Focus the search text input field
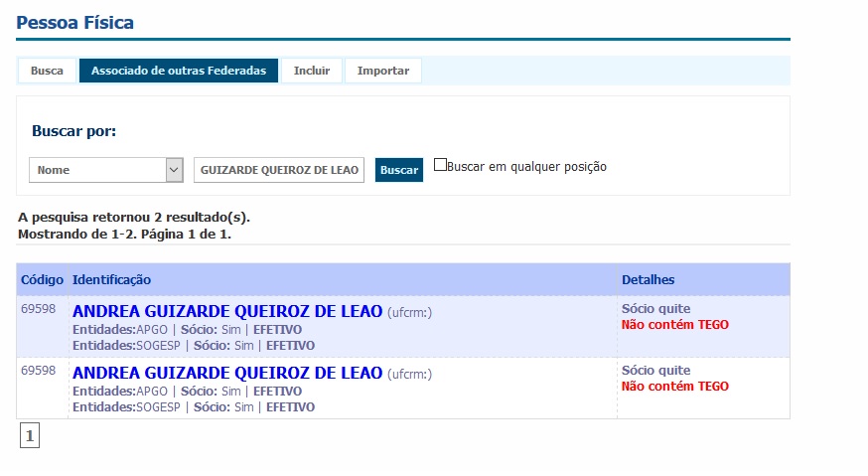Image resolution: width=868 pixels, height=476 pixels. [x=279, y=170]
